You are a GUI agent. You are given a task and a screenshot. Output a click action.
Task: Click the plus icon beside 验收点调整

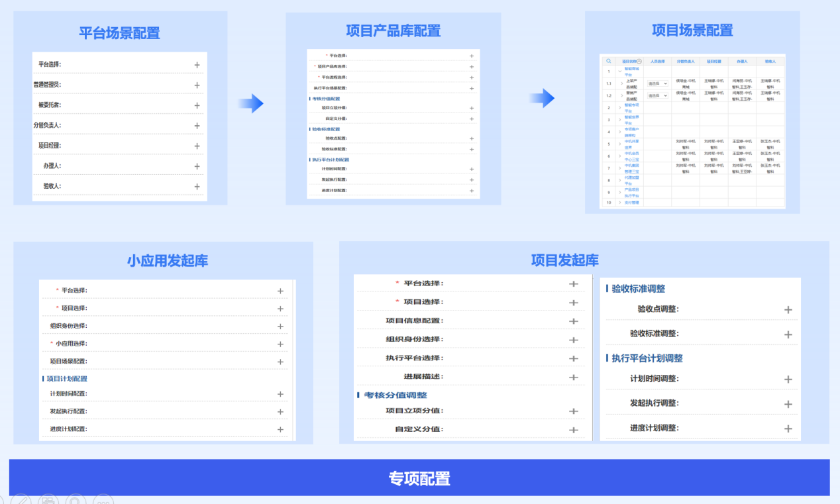tap(788, 310)
